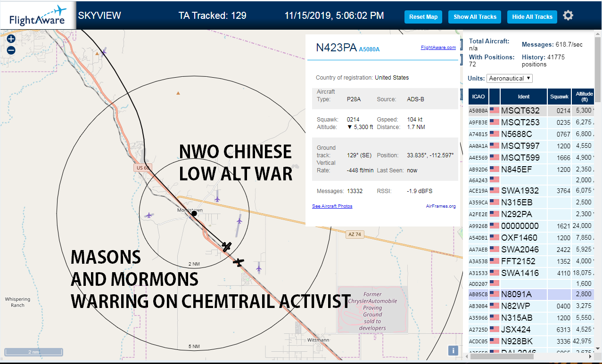The height and width of the screenshot is (364, 602).
Task: Click the Morristown town label on map
Action: point(190,210)
